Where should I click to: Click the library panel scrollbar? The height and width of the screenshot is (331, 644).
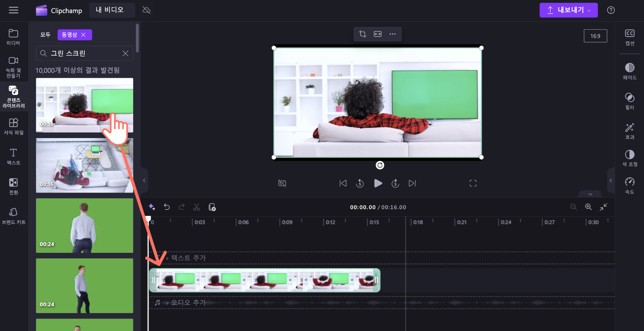137,38
